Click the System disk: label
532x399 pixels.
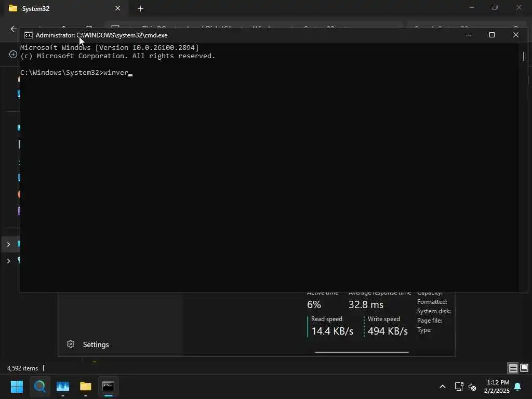[x=434, y=311]
